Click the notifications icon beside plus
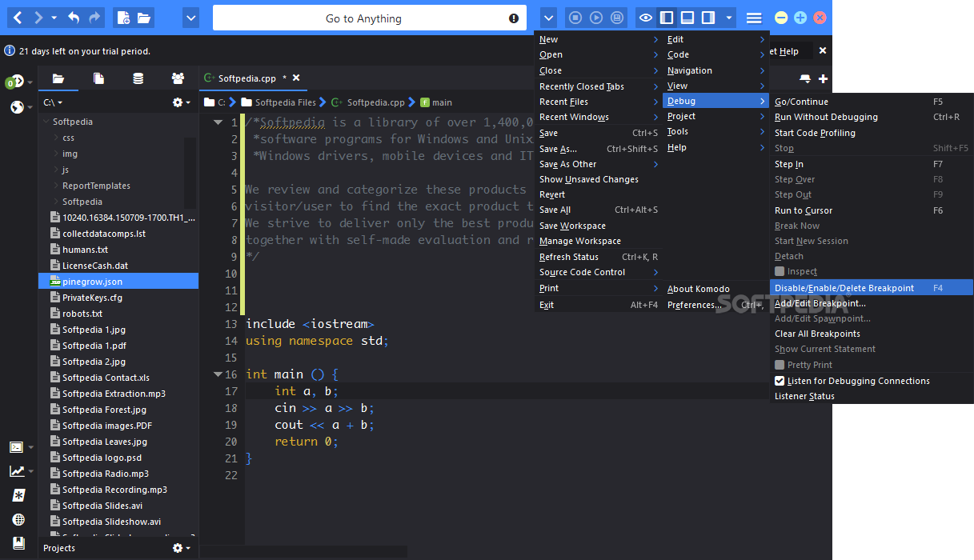 [805, 78]
